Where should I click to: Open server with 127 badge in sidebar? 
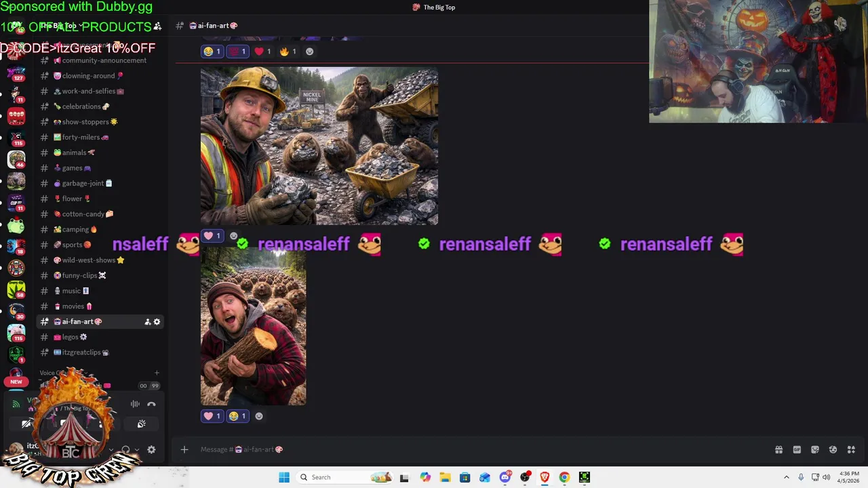tap(16, 73)
